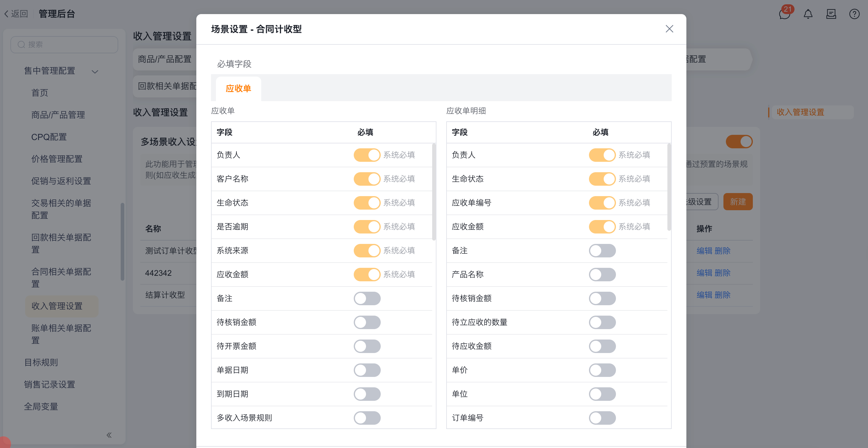The height and width of the screenshot is (448, 868).
Task: Click the search magnifier icon
Action: coord(21,44)
